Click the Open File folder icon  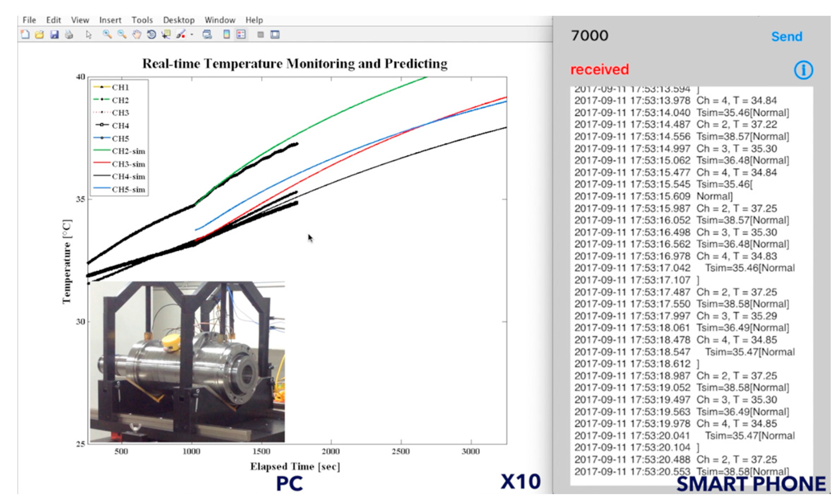click(40, 35)
